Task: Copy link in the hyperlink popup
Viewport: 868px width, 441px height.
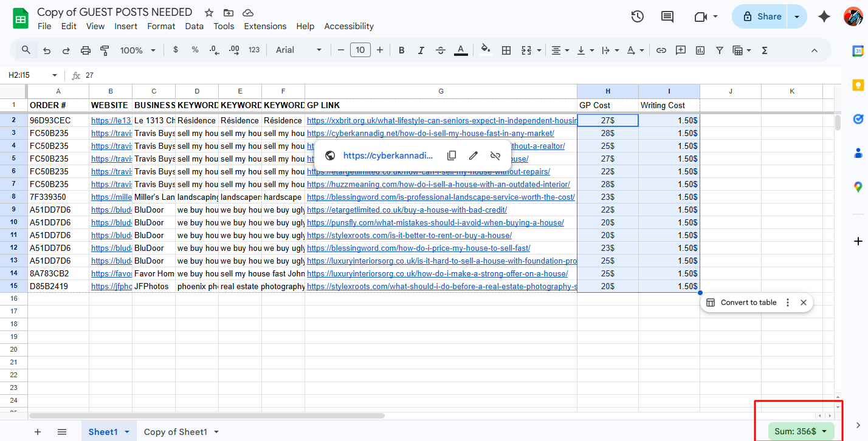Action: (x=452, y=156)
